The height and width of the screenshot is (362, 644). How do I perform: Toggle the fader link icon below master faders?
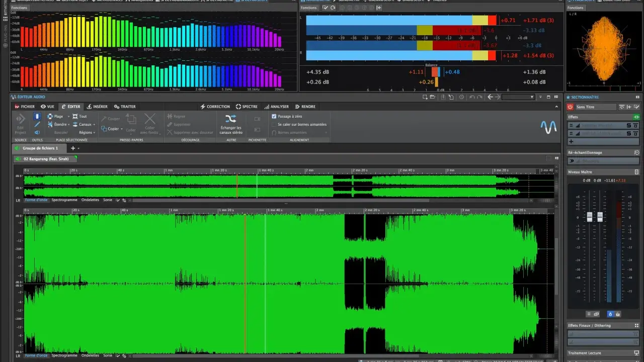(x=597, y=314)
